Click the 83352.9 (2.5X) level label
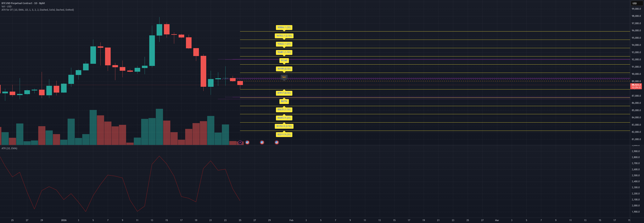 point(284,126)
